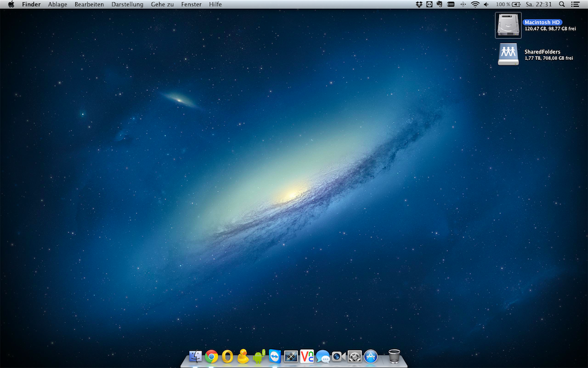Open the Wi-Fi status menu
The height and width of the screenshot is (368, 588).
pos(475,4)
